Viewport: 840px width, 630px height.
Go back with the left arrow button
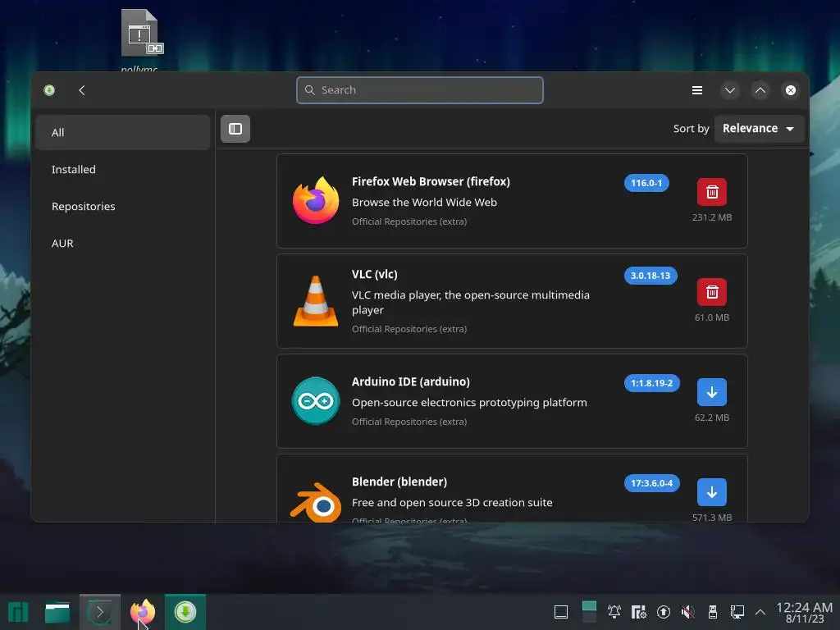coord(82,90)
